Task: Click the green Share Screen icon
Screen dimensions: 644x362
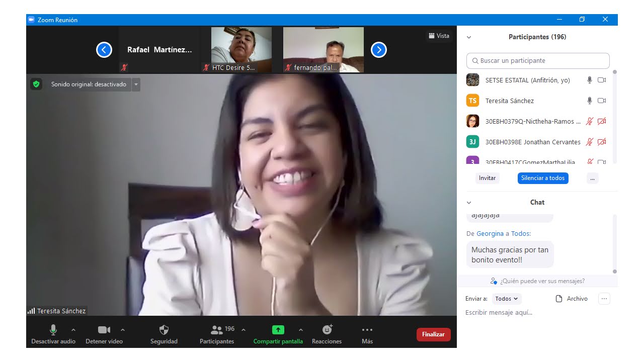Action: click(278, 330)
